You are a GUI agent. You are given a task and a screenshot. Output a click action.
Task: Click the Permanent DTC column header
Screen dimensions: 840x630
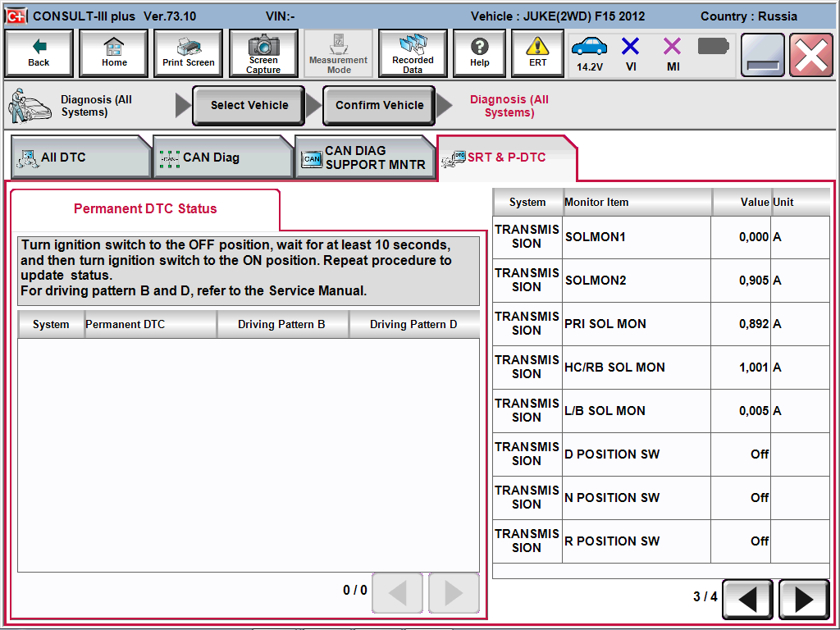[x=150, y=325]
